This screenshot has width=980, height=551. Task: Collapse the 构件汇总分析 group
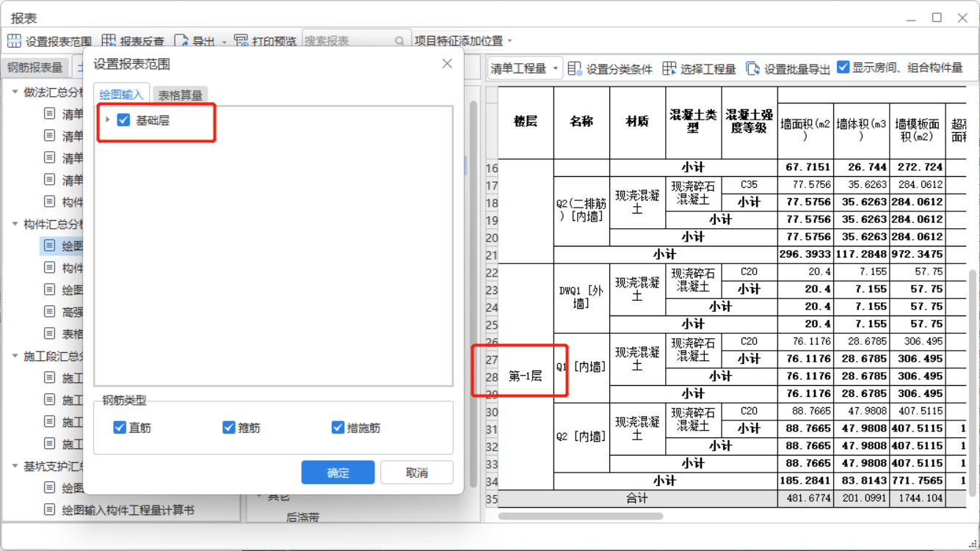[x=15, y=224]
